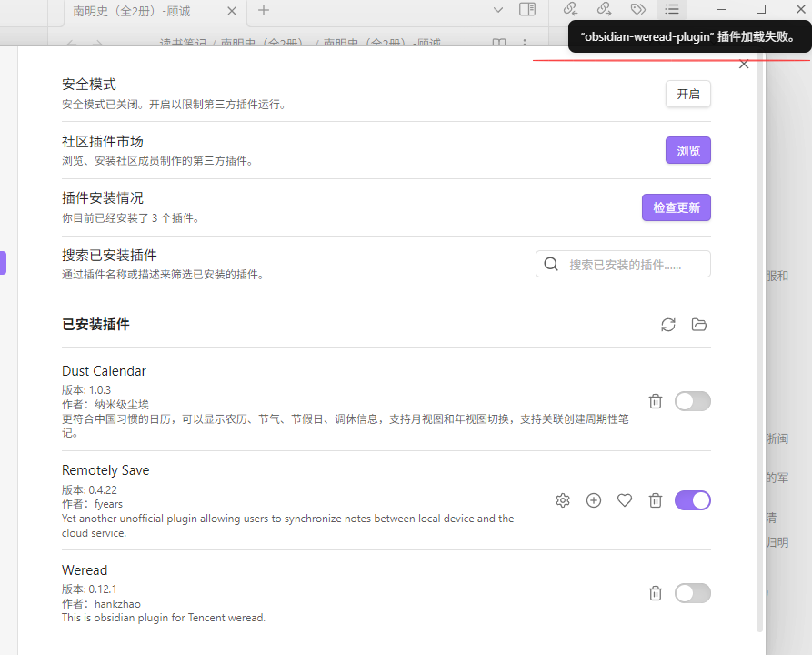Expand the tab list dropdown chevron

(x=498, y=10)
